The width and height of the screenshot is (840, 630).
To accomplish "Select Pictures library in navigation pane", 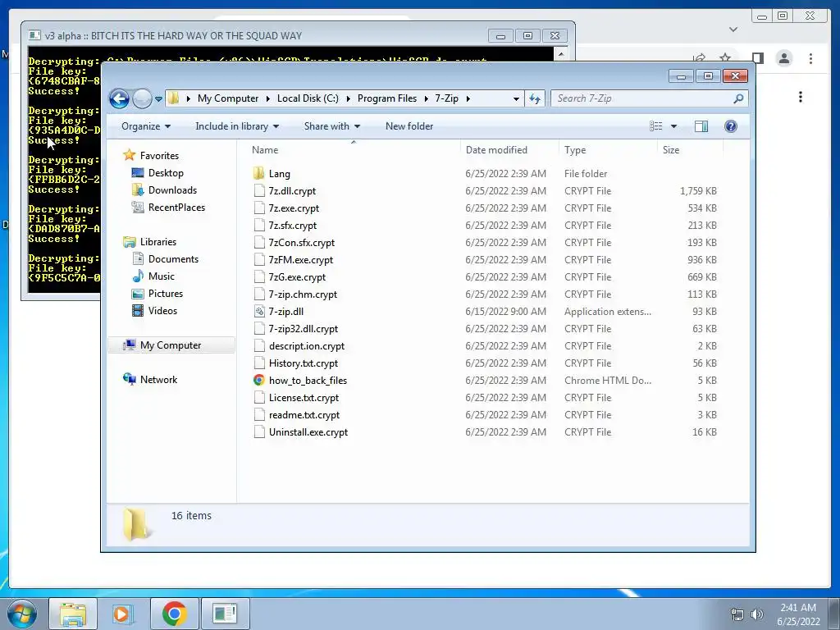I will coord(166,294).
